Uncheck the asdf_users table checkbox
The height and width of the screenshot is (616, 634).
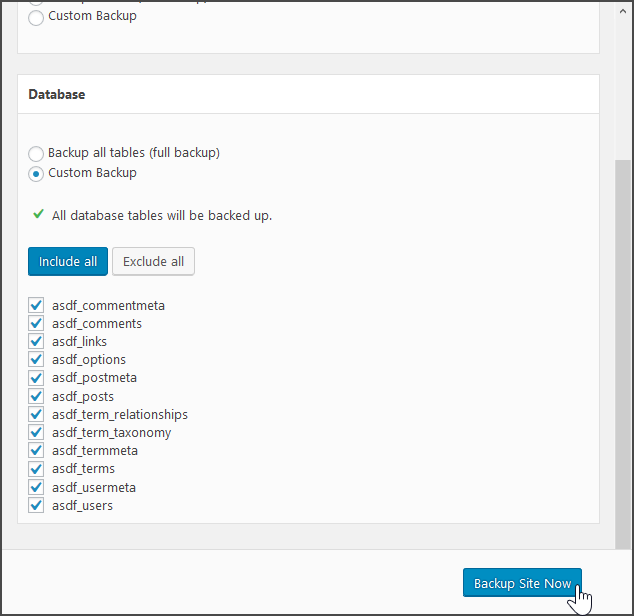[x=36, y=505]
